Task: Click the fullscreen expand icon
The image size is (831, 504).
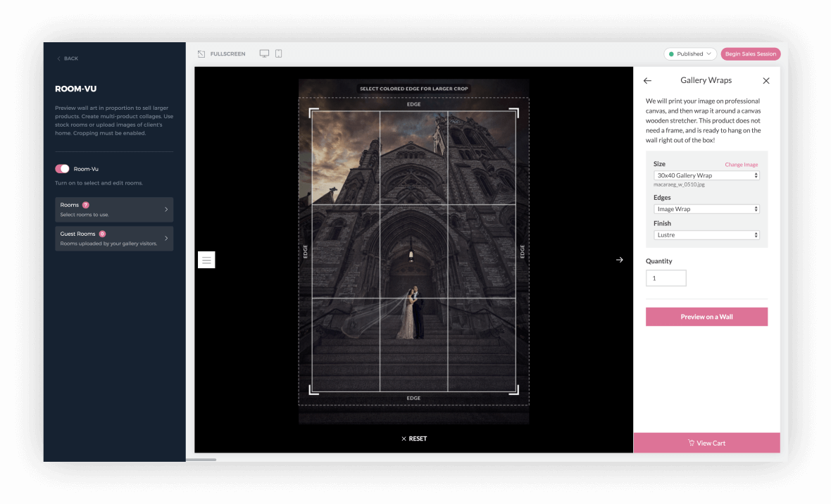Action: (x=201, y=54)
